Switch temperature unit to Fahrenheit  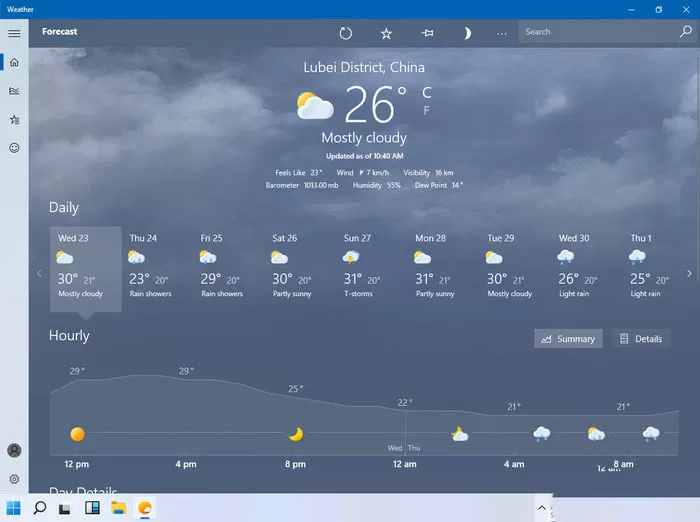(426, 110)
